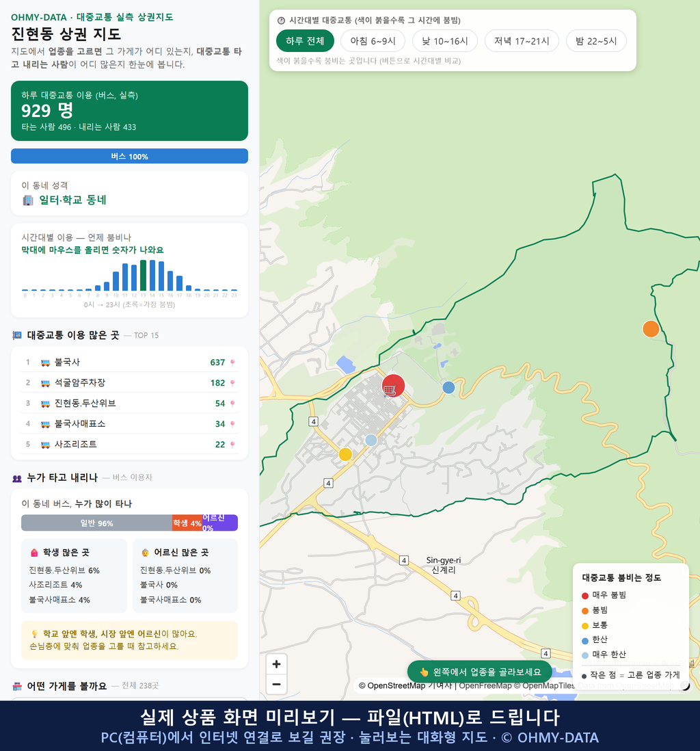Click bus icon of 진현동.두산위브 row

46,404
